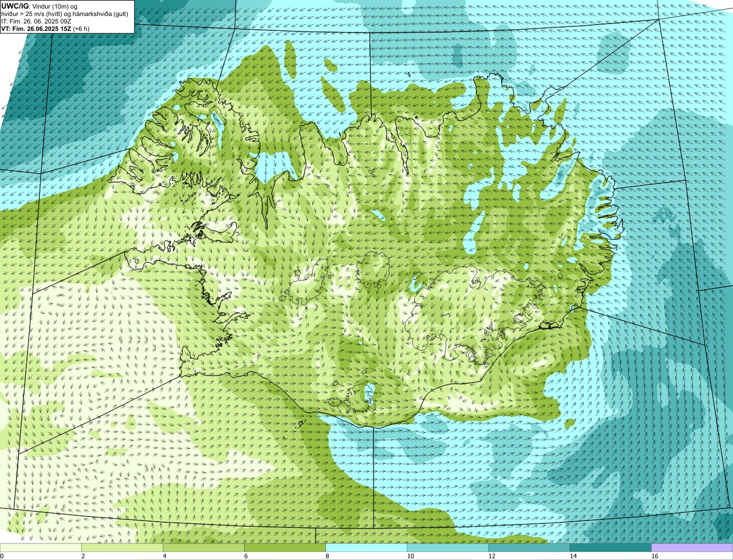Click the 0–2 m/s palest legend swatch
733x560 pixels.
pos(41,548)
